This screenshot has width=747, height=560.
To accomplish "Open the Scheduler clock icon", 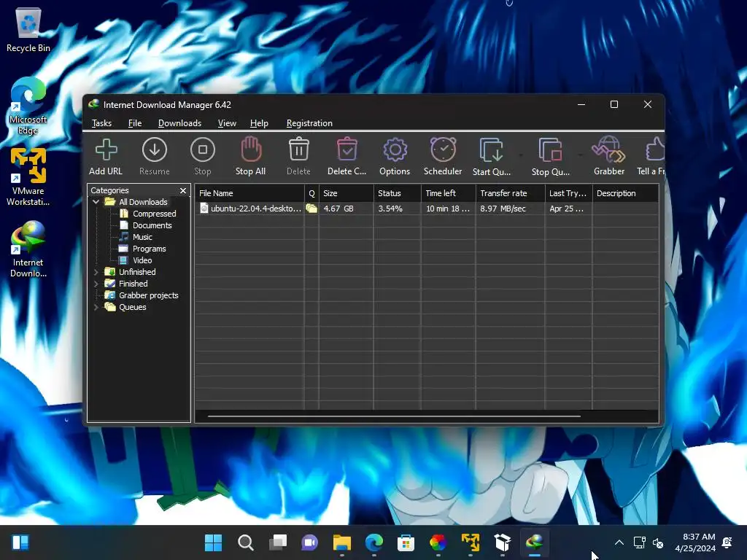I will click(x=443, y=149).
